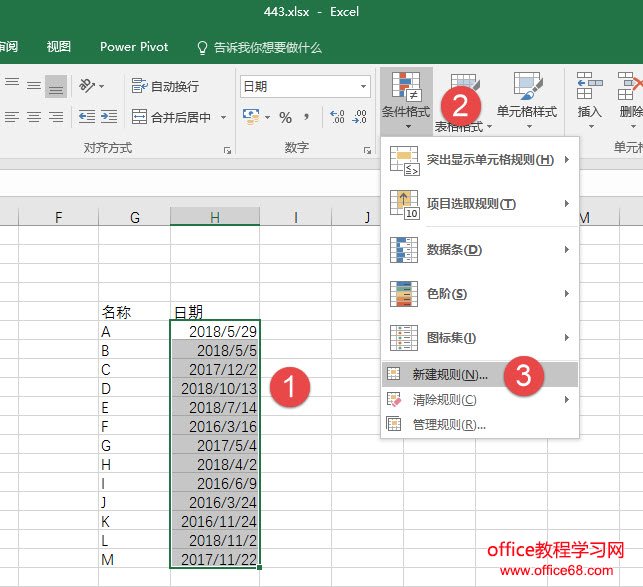Select 新建规则 from the menu
The width and height of the screenshot is (643, 587).
click(x=449, y=375)
